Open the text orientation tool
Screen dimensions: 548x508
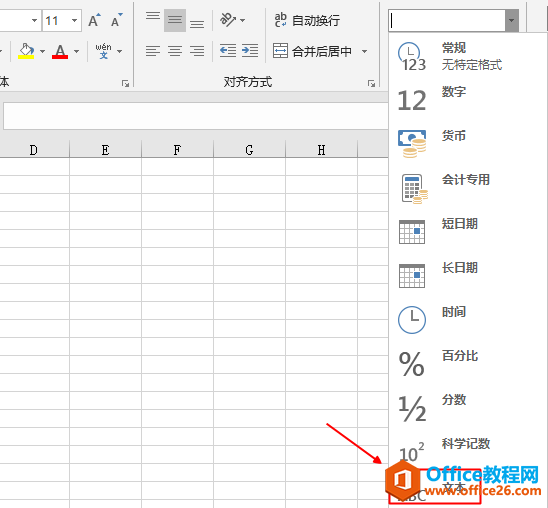click(x=228, y=20)
